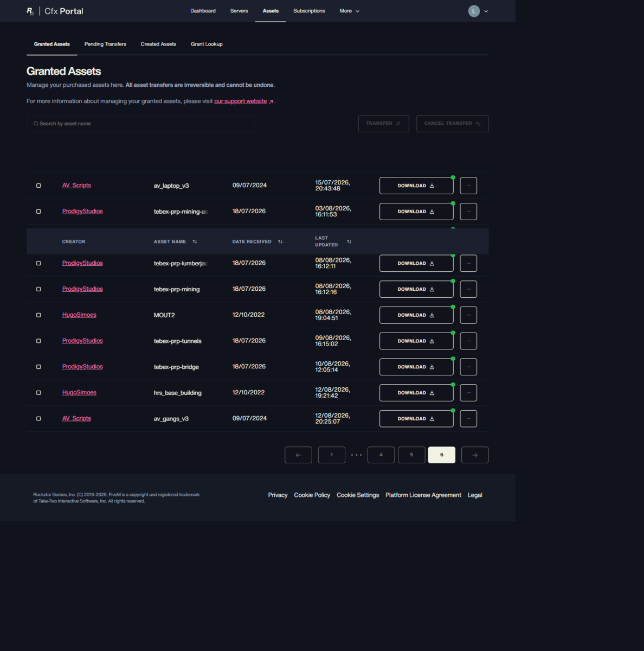Tick the hrs_base_building row checkbox
644x651 pixels.
(x=38, y=393)
